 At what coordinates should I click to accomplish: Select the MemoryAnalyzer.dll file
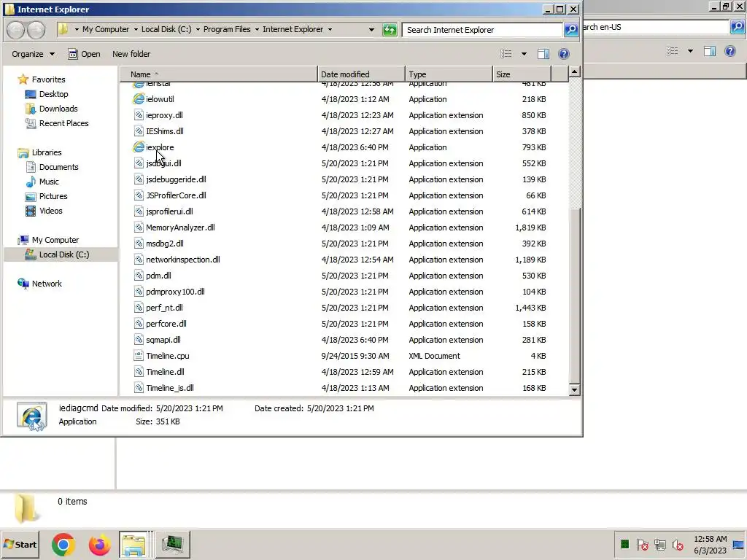coord(180,227)
